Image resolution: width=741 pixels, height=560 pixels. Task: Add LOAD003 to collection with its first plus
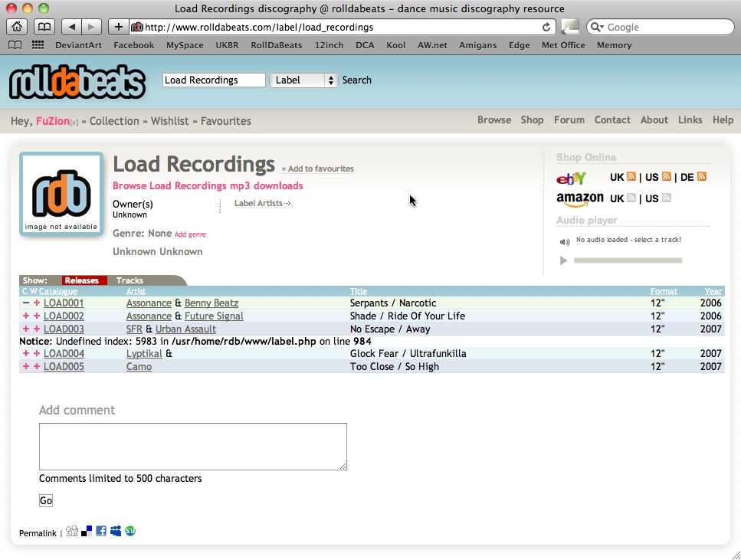tap(26, 329)
